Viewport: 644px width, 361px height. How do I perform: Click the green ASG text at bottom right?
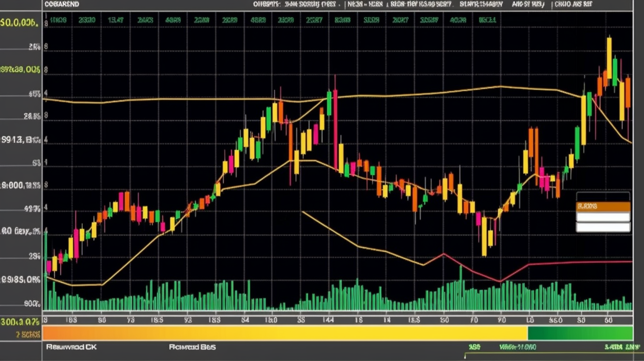pyautogui.click(x=475, y=348)
